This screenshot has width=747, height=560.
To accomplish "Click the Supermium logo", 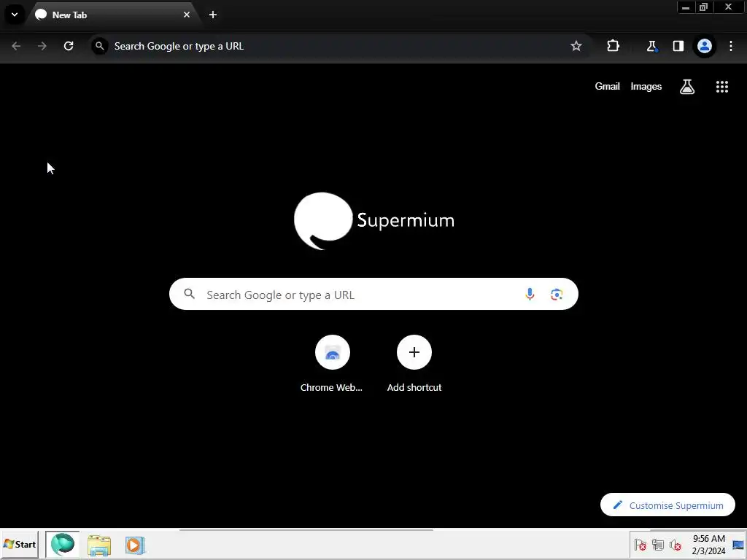I will 374,221.
